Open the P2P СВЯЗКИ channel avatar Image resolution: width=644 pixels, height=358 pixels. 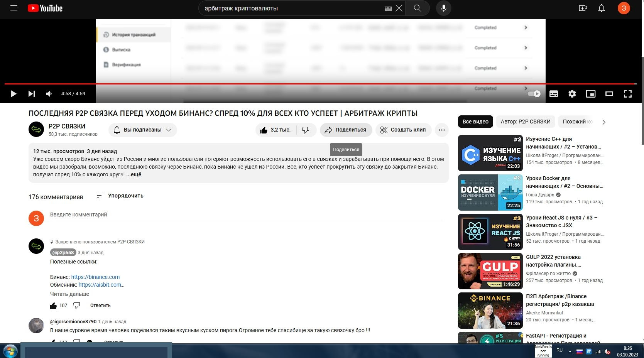[36, 129]
